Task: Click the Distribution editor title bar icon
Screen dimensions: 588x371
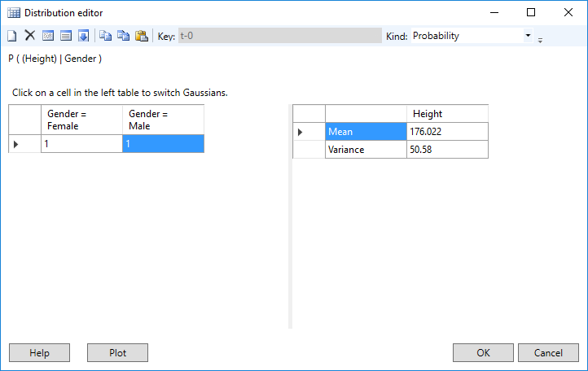Action: pos(13,12)
